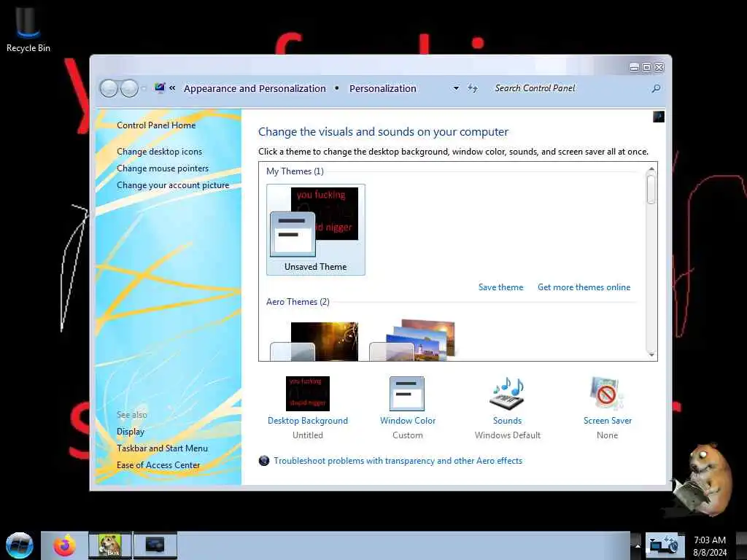
Task: Select the first Aero theme with dark glow
Action: 314,341
